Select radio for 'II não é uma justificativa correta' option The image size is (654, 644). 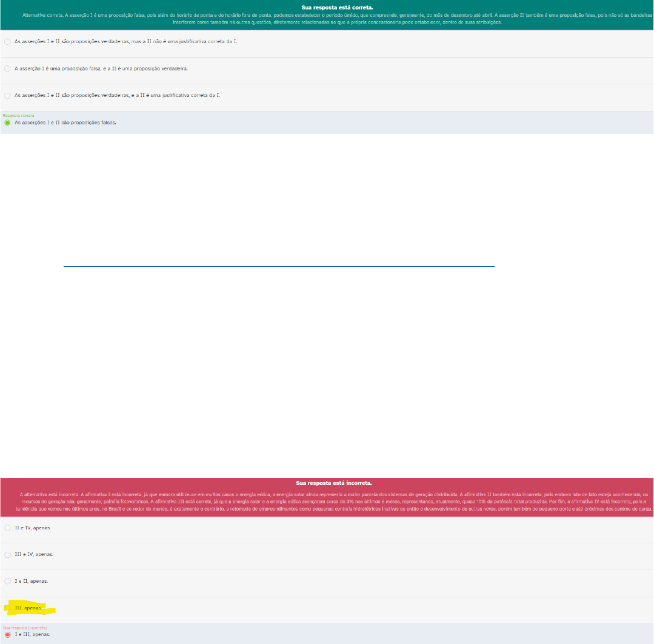click(7, 41)
